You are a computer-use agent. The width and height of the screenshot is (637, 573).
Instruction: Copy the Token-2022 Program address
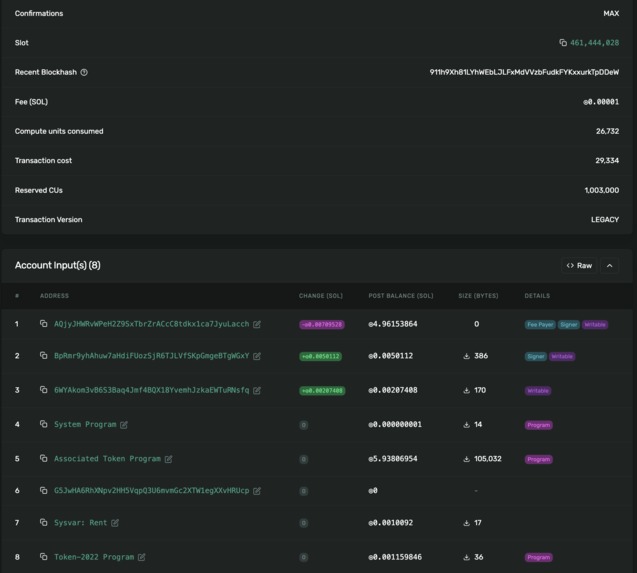coord(43,557)
